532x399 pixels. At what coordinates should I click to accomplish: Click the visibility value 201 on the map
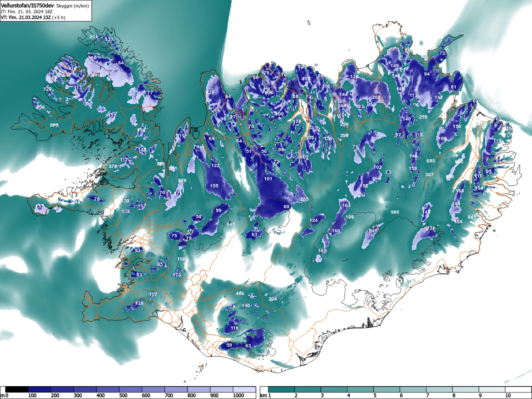point(94,37)
